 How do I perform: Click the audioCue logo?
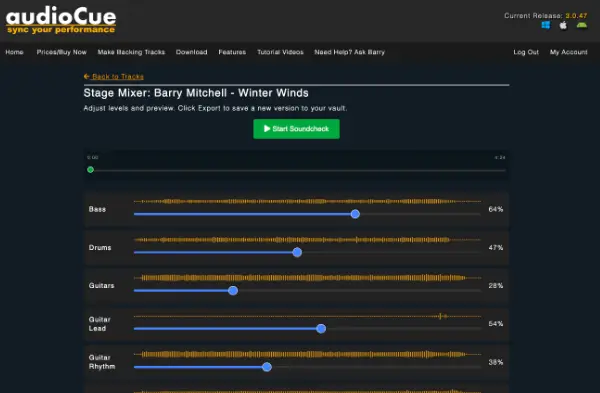[61, 20]
